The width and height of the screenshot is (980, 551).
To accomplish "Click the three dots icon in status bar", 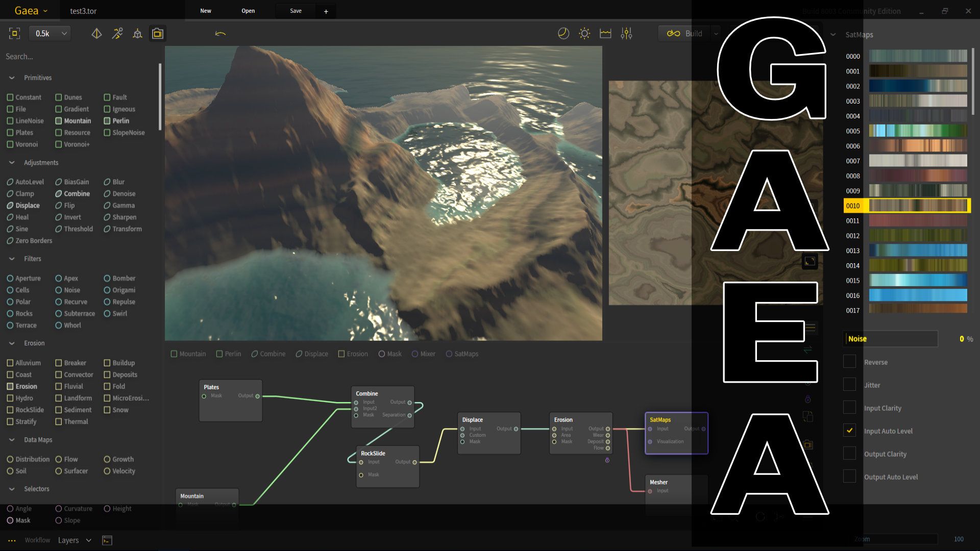I will tap(12, 540).
